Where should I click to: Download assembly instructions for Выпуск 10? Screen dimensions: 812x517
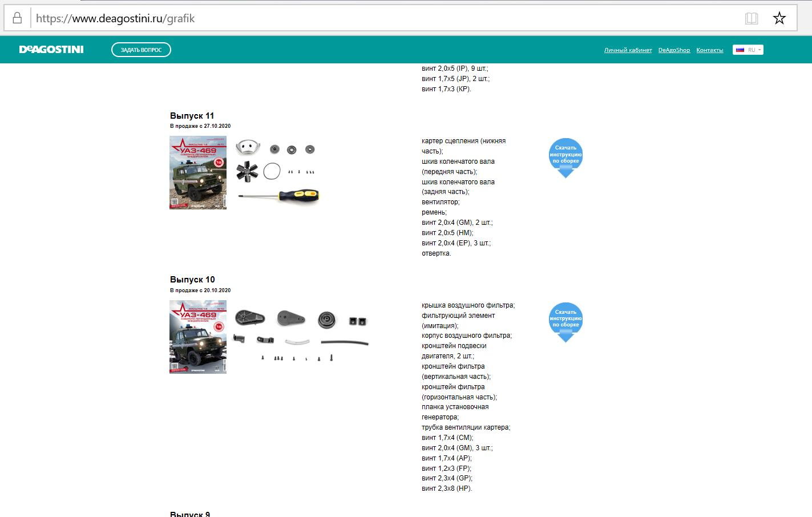565,322
